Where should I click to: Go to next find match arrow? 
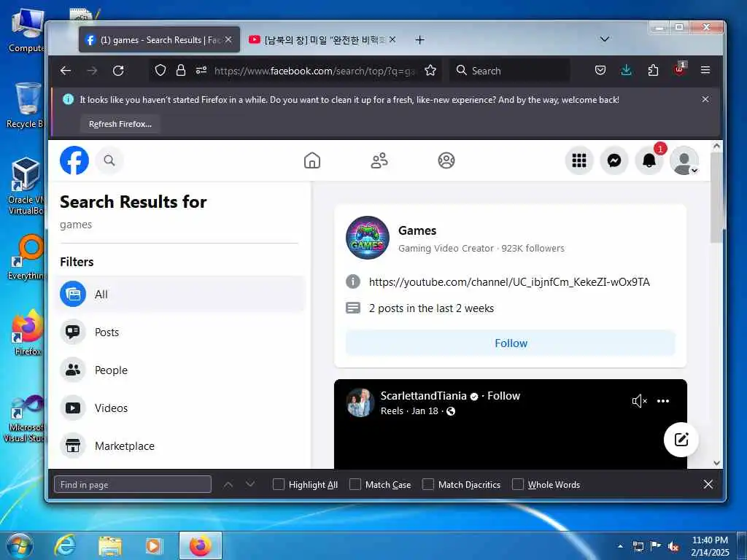coord(250,484)
